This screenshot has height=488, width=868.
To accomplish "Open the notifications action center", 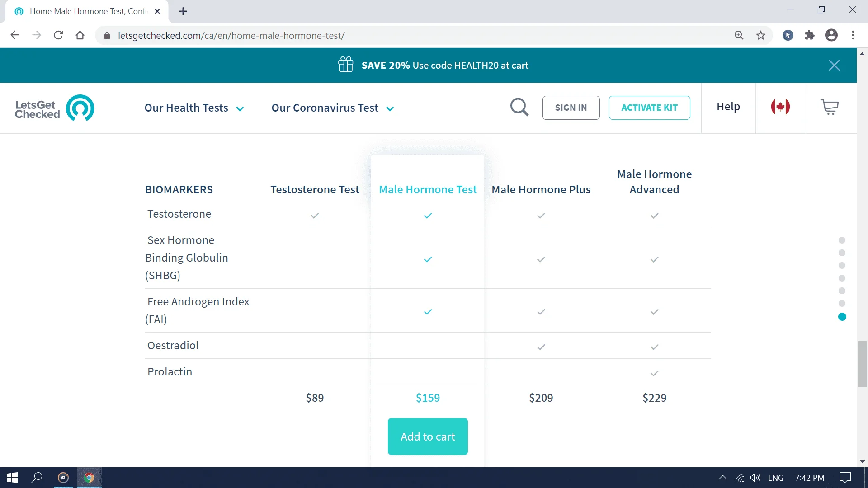I will click(845, 478).
